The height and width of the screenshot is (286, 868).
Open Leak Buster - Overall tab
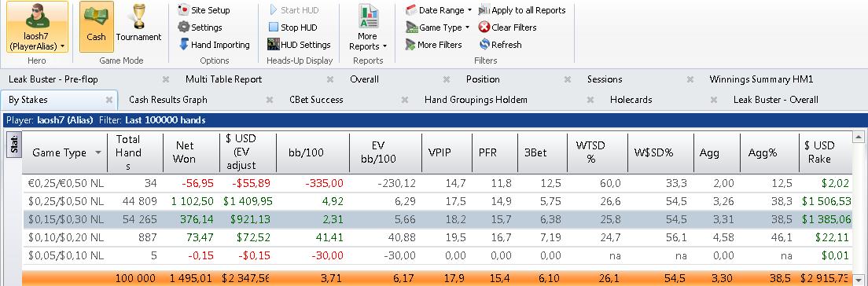[x=775, y=100]
